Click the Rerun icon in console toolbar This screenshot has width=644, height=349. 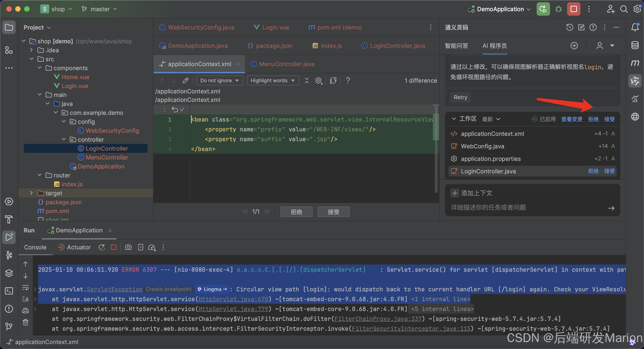click(102, 247)
